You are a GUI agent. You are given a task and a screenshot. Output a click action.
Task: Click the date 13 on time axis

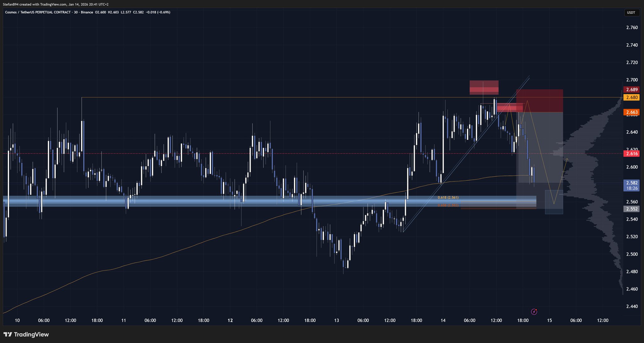tap(336, 320)
